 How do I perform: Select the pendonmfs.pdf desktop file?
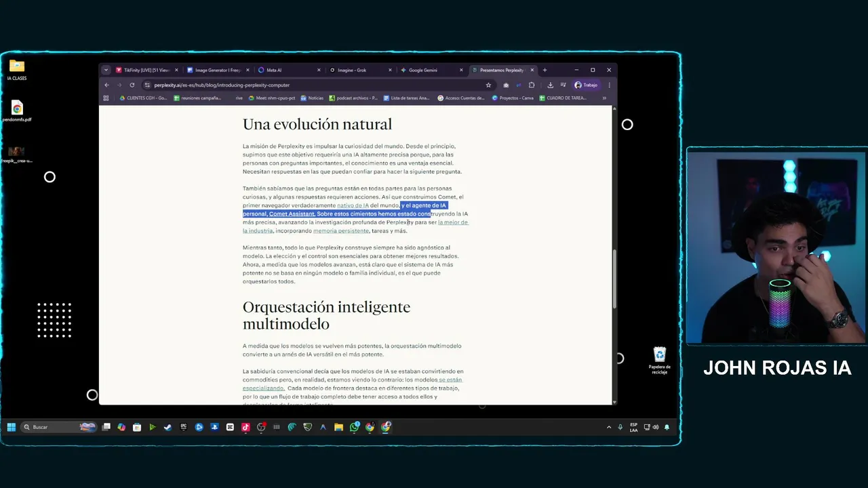17,111
